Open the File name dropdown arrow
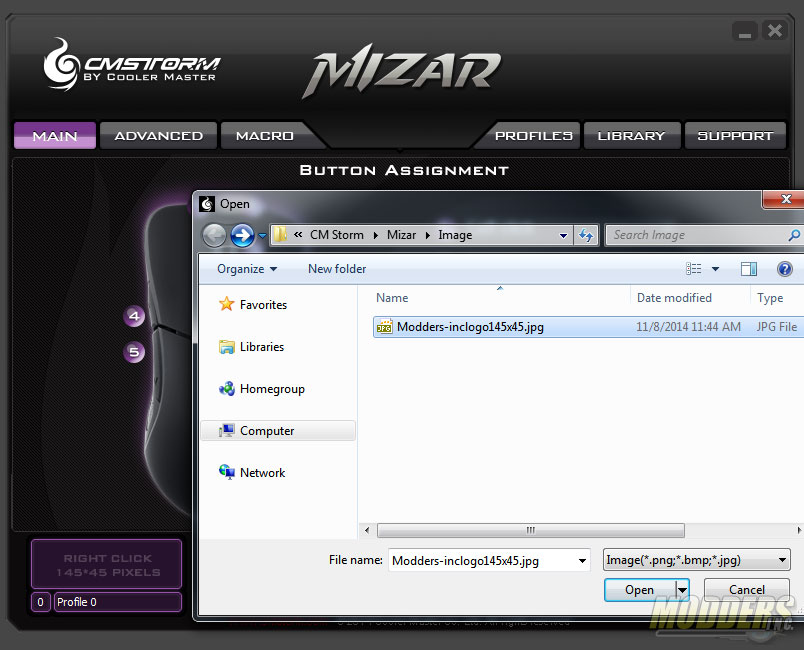This screenshot has width=804, height=650. pyautogui.click(x=582, y=561)
